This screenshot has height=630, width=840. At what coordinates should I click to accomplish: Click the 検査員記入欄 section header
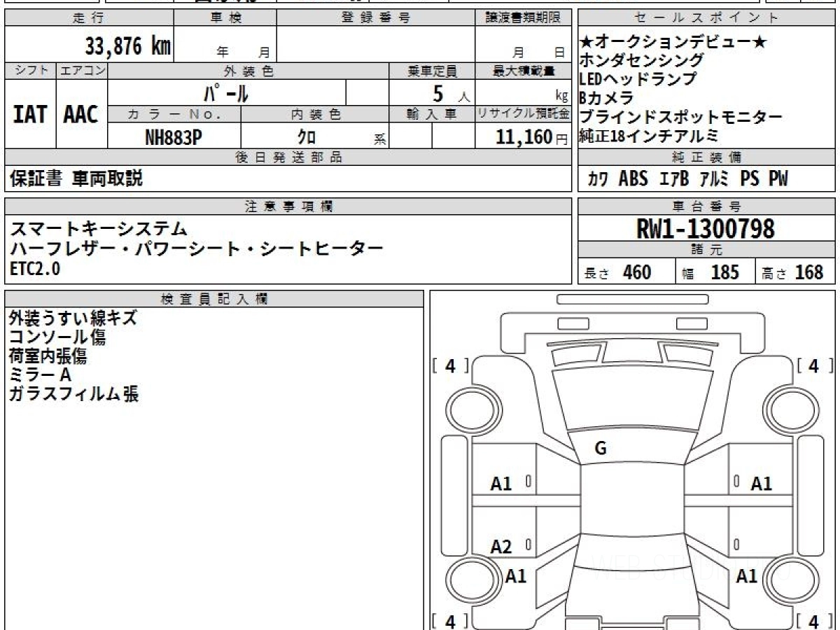pos(214,299)
